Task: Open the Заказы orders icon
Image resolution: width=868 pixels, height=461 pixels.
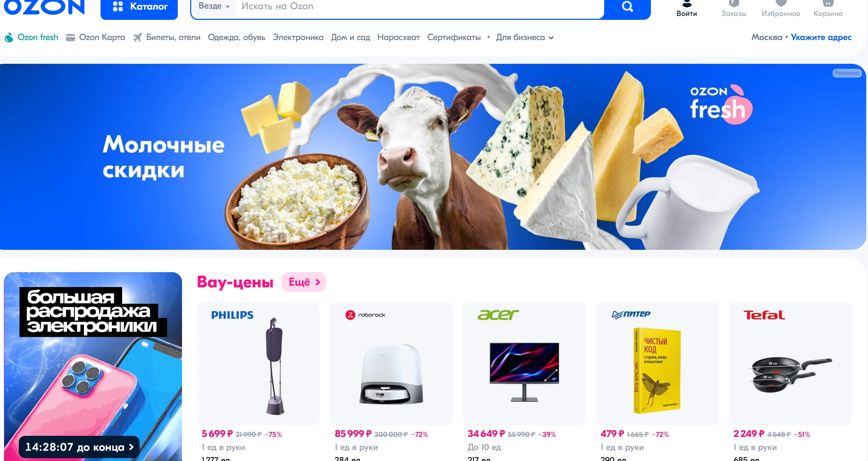Action: pos(734,4)
